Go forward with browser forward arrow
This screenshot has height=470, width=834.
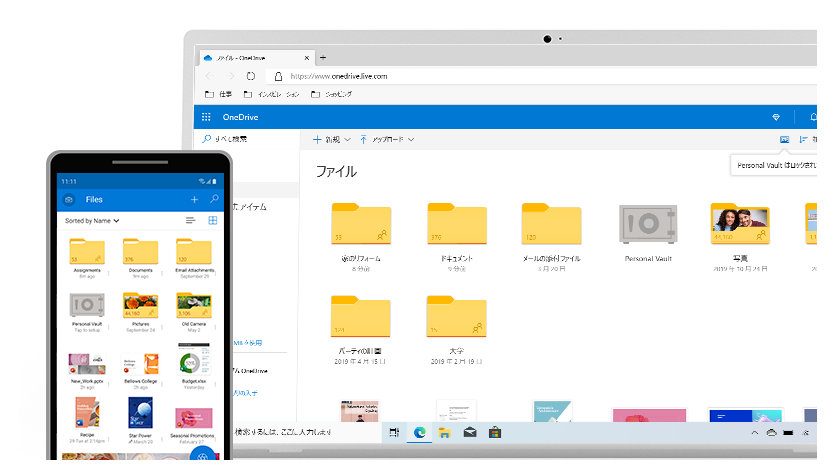[230, 76]
